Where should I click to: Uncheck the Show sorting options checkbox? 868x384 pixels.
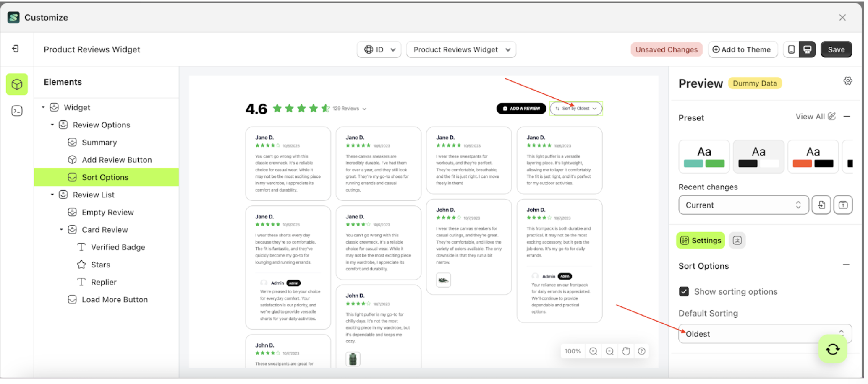coord(685,291)
